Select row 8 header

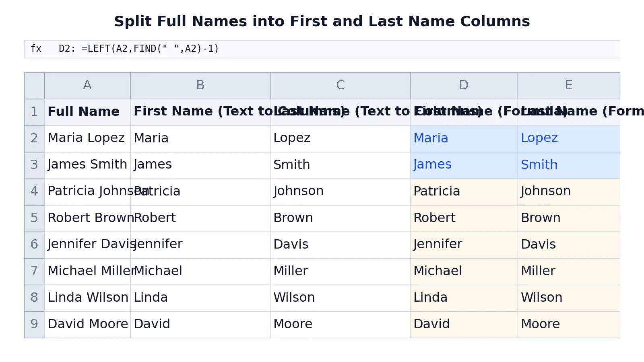coord(34,298)
